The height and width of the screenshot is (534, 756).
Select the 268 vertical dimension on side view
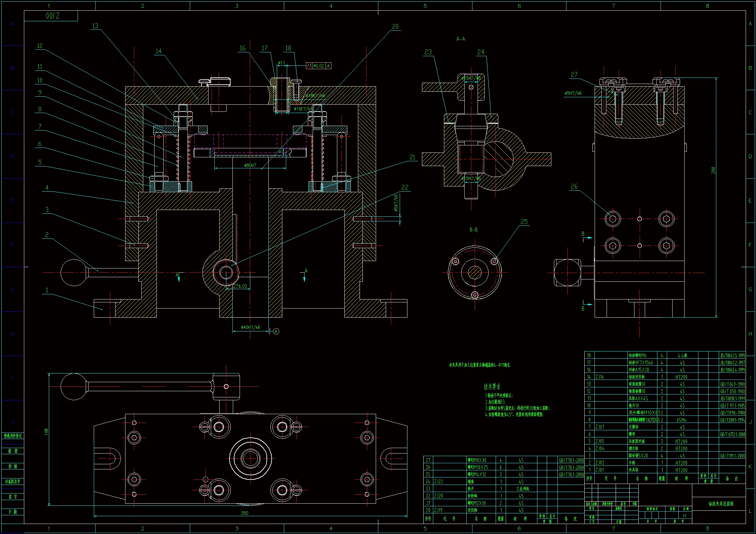click(x=713, y=171)
